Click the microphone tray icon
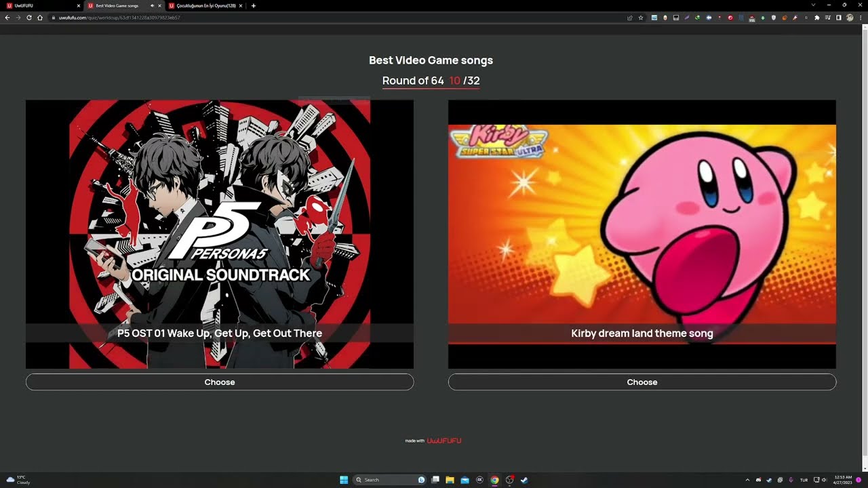The image size is (868, 488). [x=791, y=480]
